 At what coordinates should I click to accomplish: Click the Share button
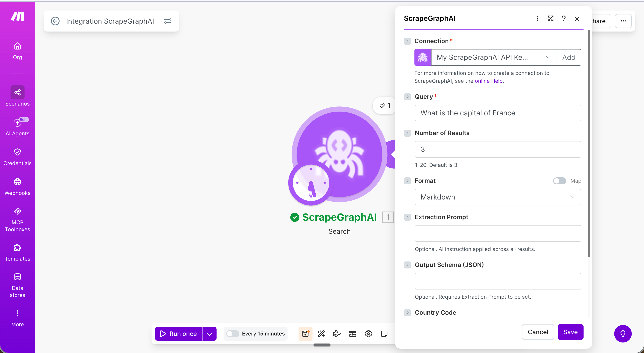click(x=601, y=21)
